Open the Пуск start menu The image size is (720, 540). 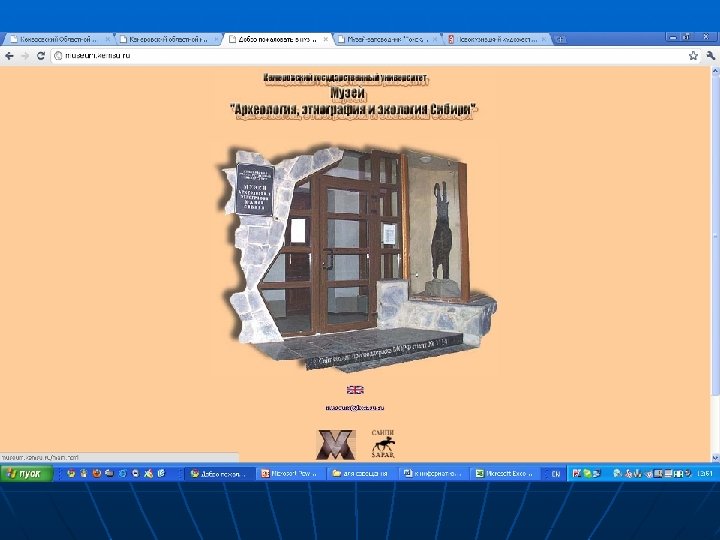tap(27, 473)
